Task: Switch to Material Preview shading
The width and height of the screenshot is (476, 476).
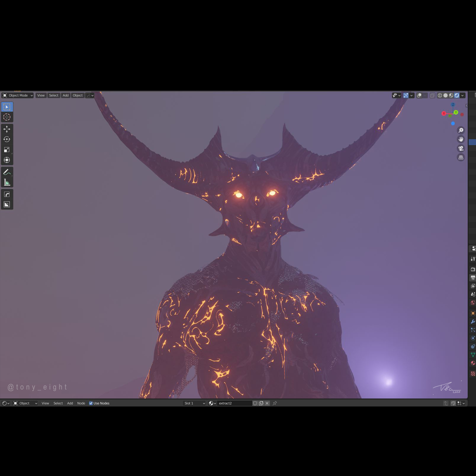Action: tap(451, 95)
